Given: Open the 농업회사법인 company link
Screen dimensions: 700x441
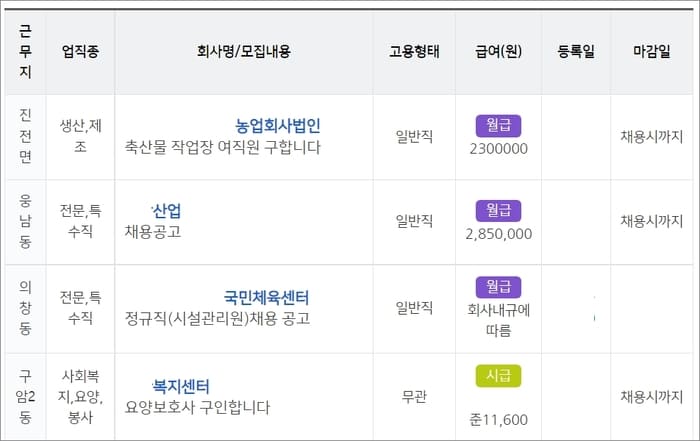Looking at the screenshot, I should point(278,126).
